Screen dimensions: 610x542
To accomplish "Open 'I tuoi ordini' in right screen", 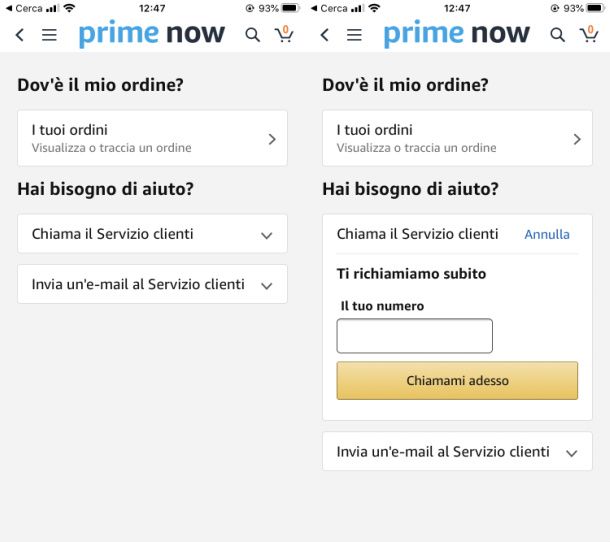I will tap(457, 138).
